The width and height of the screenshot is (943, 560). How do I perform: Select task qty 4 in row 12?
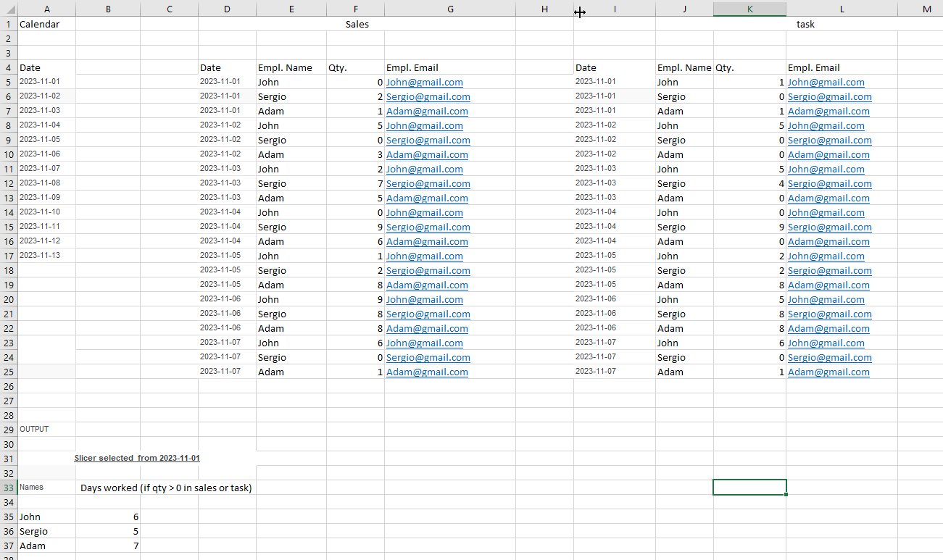tap(749, 183)
